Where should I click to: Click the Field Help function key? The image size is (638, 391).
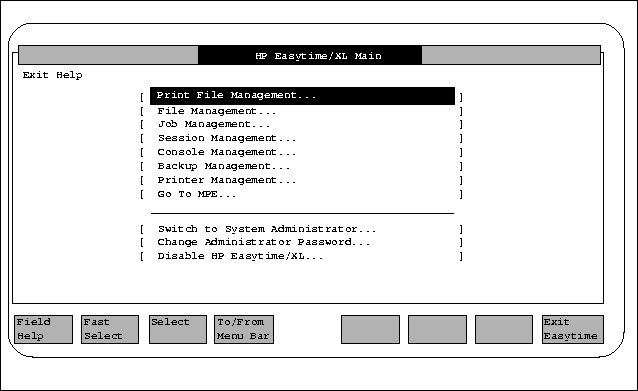coord(44,330)
